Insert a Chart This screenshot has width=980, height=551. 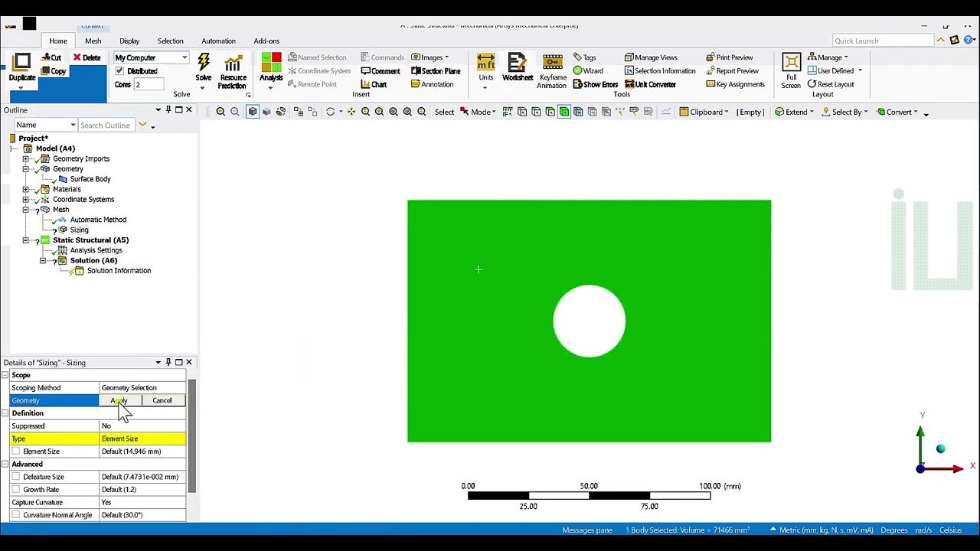coord(374,84)
